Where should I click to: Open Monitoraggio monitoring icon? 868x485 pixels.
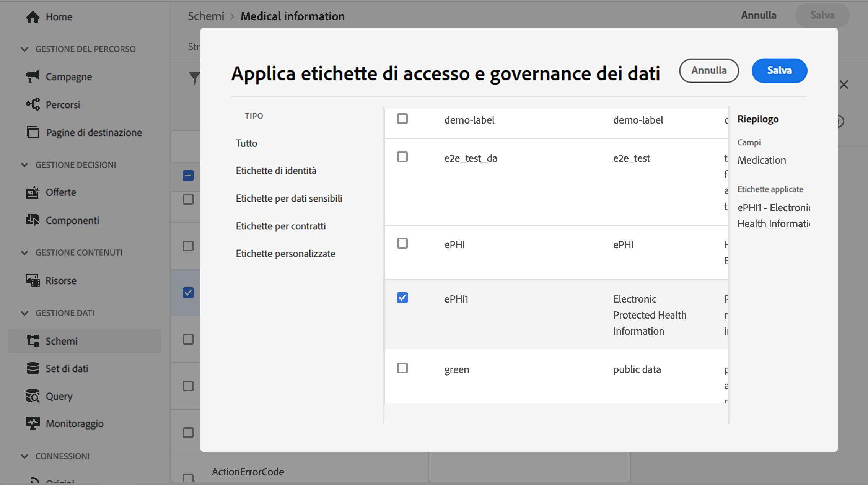pyautogui.click(x=33, y=423)
